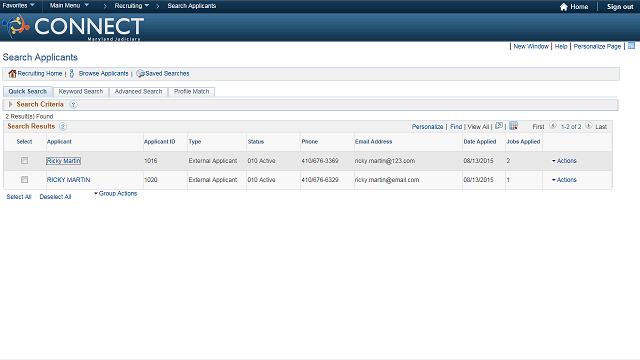
Task: Click email ricky.martin@123.com
Action: pyautogui.click(x=385, y=161)
